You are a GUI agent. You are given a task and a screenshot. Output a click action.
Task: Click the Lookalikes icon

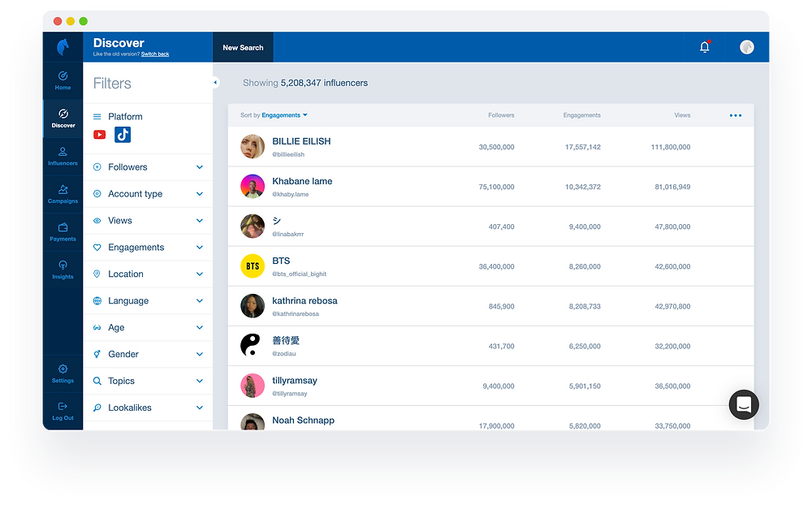97,408
